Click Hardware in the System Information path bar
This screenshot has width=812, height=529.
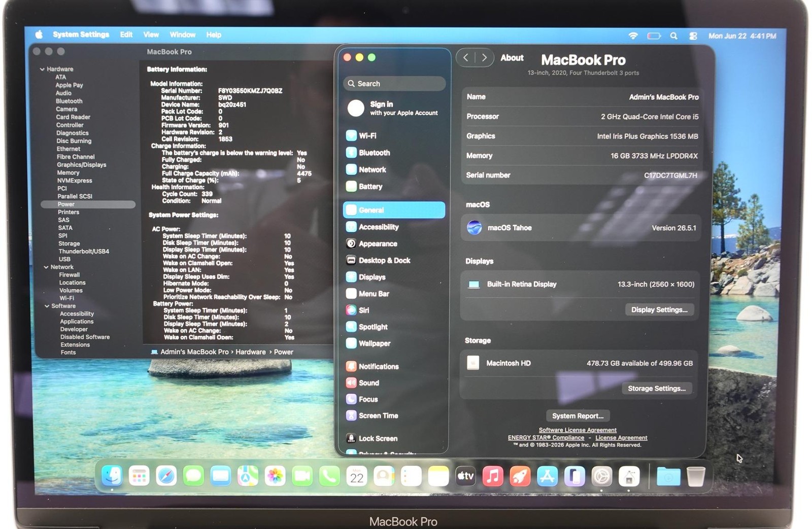[x=250, y=351]
